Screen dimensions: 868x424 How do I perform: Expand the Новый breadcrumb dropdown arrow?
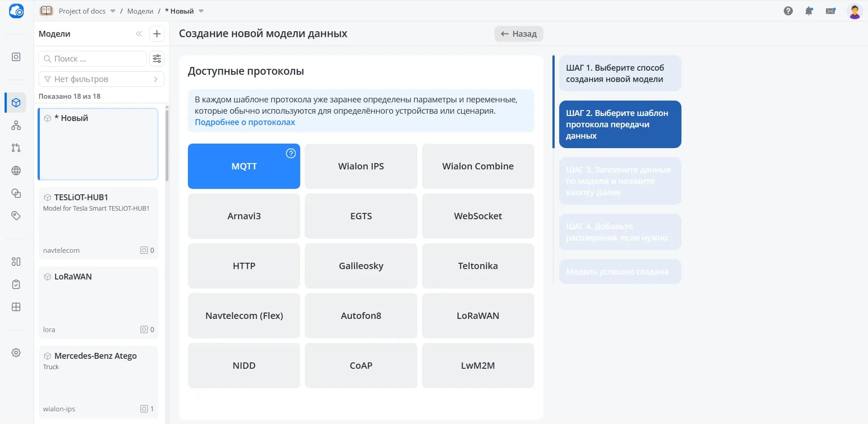pyautogui.click(x=201, y=11)
